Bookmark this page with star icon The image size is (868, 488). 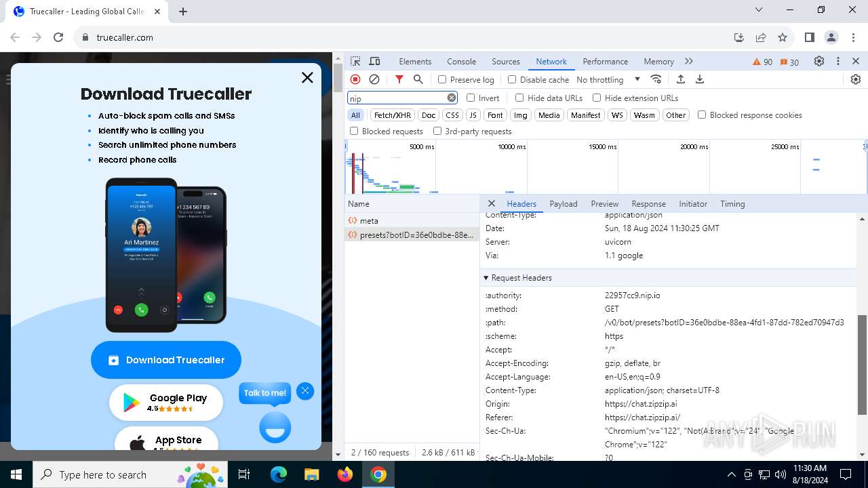[783, 37]
